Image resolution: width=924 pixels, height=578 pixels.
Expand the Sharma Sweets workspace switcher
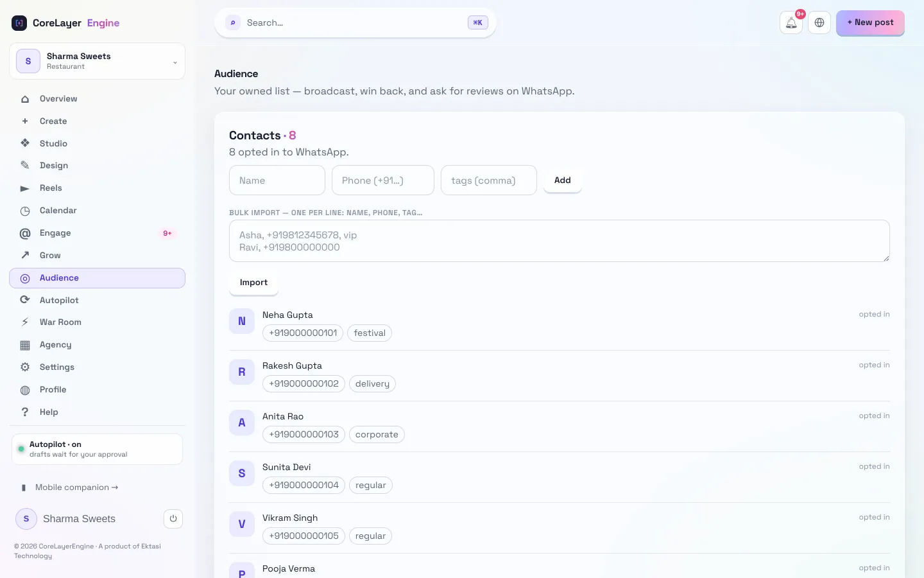(x=98, y=61)
